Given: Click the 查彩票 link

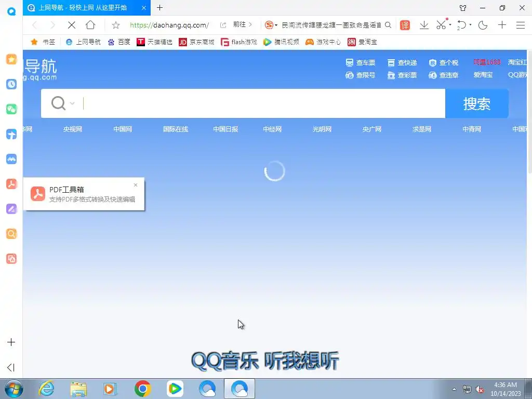Looking at the screenshot, I should coord(402,75).
